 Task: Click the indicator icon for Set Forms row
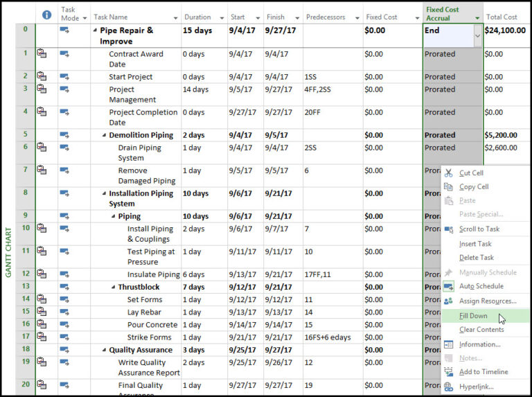pyautogui.click(x=42, y=299)
